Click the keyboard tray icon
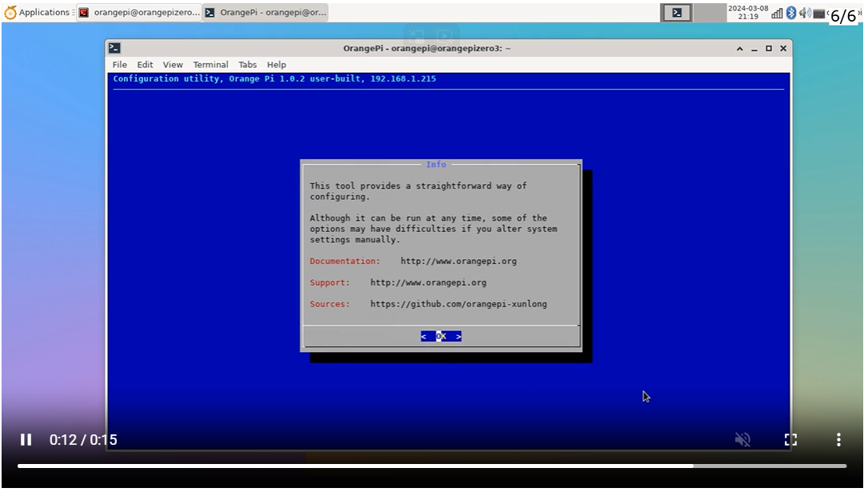Viewport: 868px width, 492px height. [819, 14]
